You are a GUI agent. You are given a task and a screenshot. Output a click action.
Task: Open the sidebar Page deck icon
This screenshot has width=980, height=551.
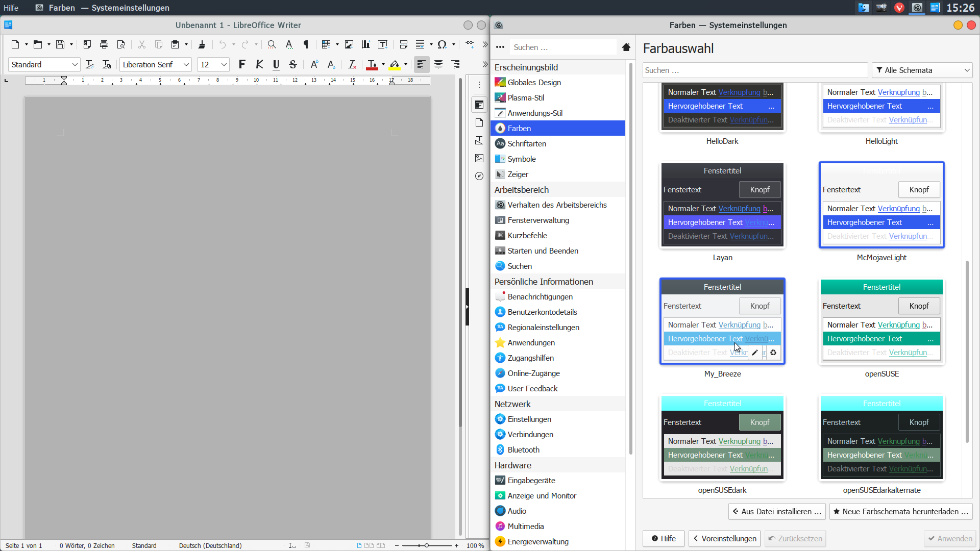tap(479, 122)
